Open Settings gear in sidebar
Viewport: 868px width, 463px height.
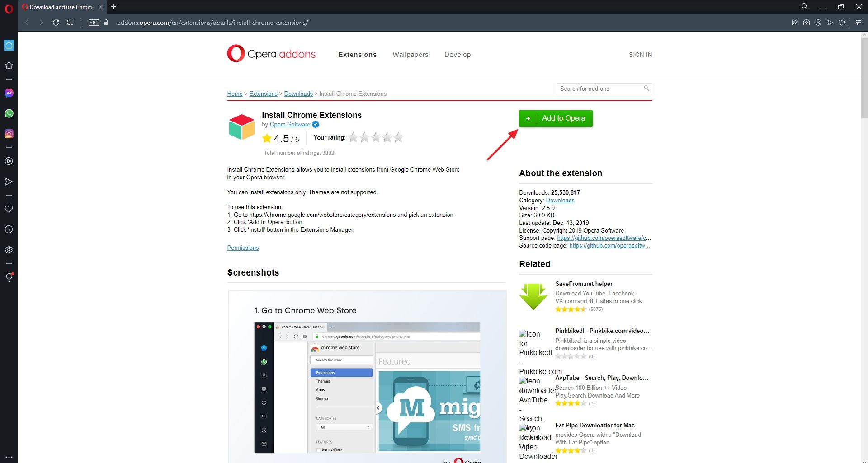tap(9, 250)
